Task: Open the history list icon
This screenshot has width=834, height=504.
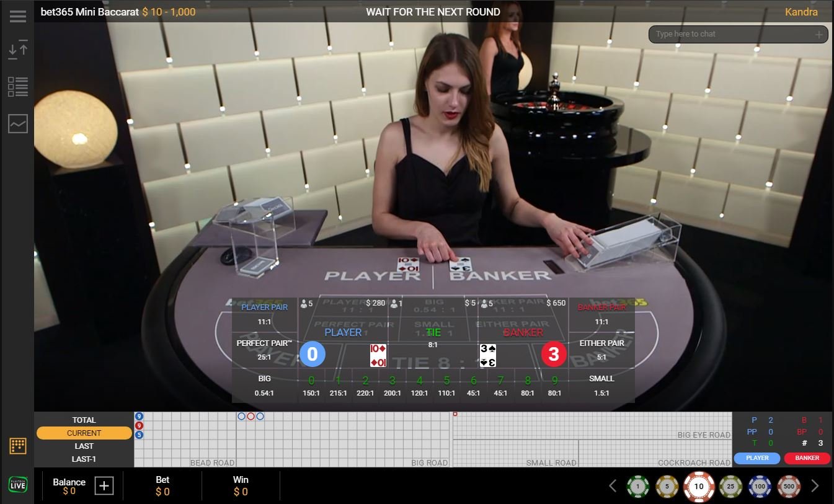Action: 18,87
